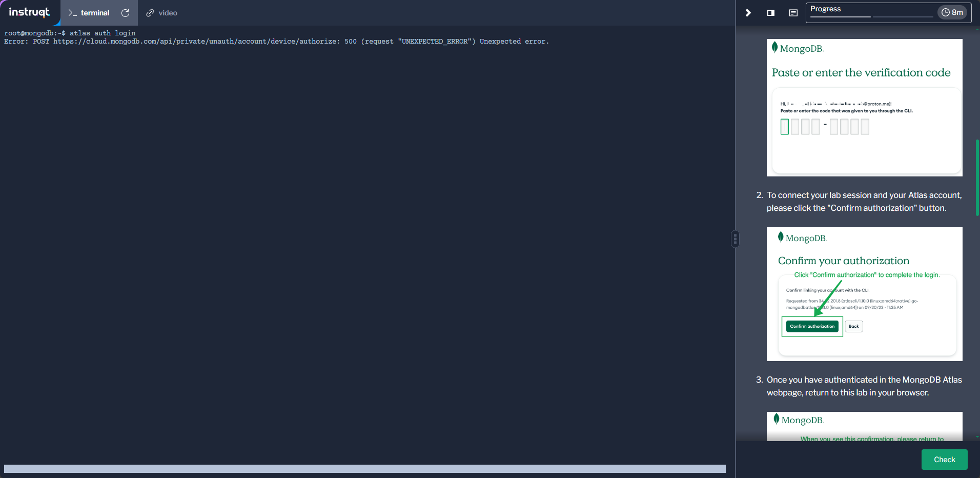Click the terminal prompt icon in tab
The height and width of the screenshot is (478, 980).
[72, 13]
